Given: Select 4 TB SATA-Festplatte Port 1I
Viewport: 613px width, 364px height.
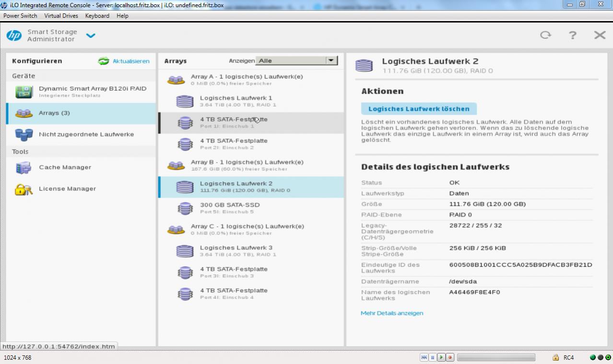Looking at the screenshot, I should (x=251, y=123).
